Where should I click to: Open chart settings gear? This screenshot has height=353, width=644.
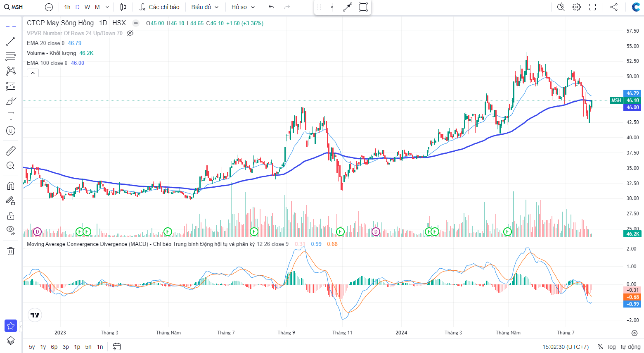coord(577,7)
